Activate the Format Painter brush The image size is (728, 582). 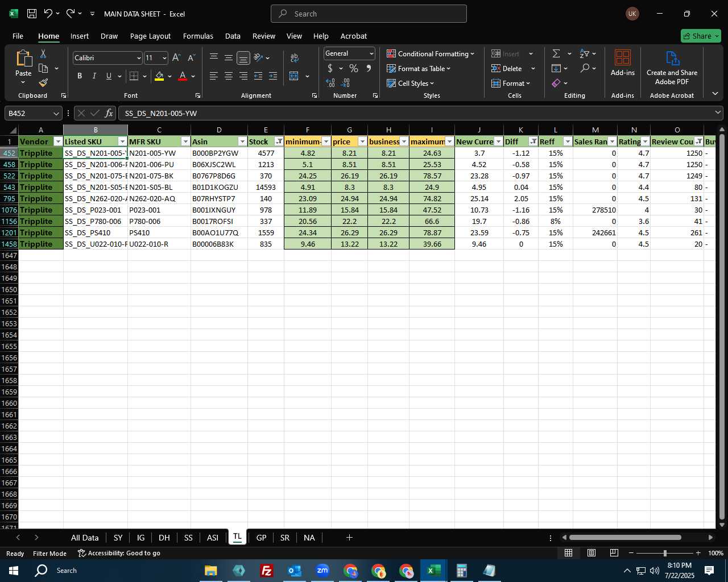point(43,83)
